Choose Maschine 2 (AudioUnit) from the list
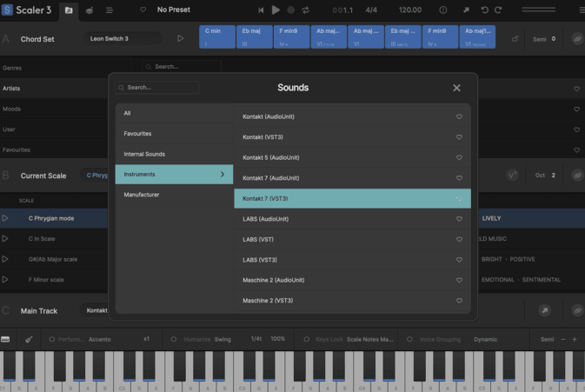The image size is (585, 392). click(273, 280)
